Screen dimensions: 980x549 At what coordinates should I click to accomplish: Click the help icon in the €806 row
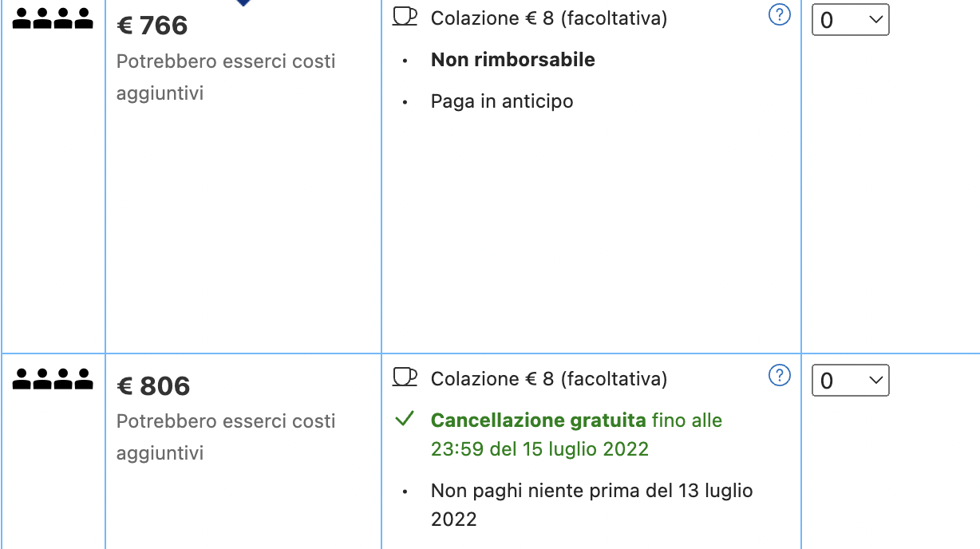point(779,375)
